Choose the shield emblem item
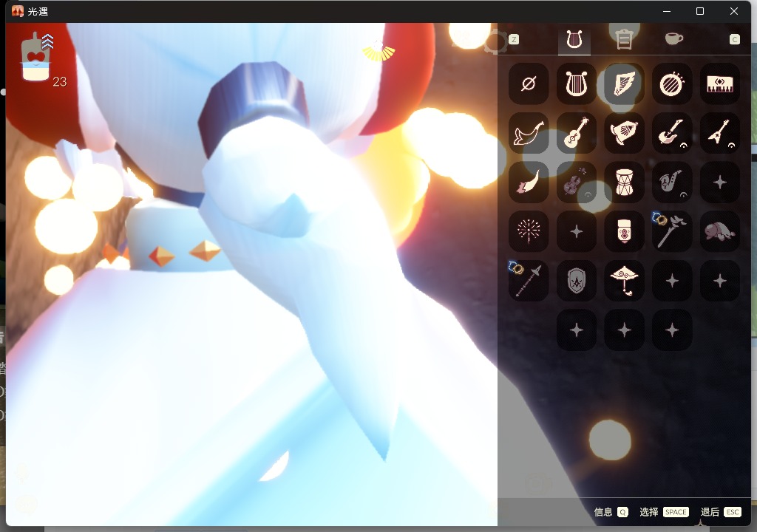The height and width of the screenshot is (532, 757). tap(576, 281)
